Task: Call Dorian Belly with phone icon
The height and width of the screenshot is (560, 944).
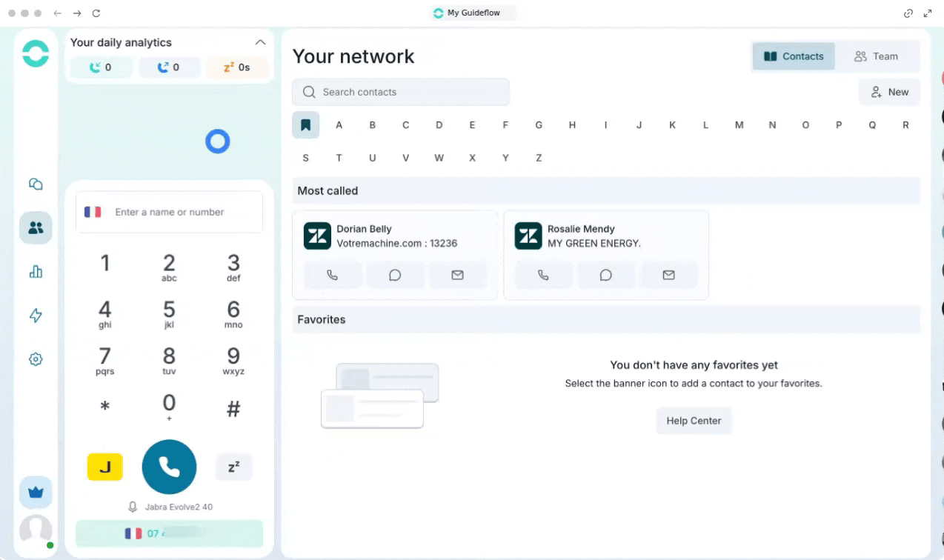Action: coord(333,275)
